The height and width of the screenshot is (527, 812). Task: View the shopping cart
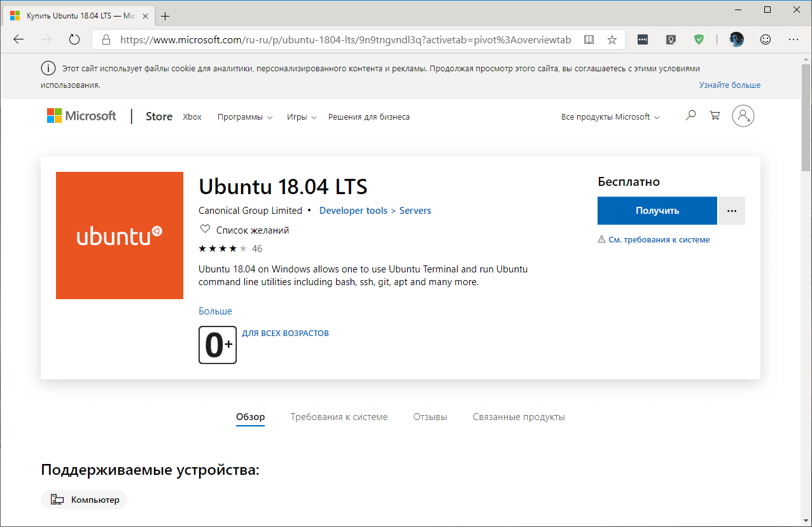(x=715, y=115)
